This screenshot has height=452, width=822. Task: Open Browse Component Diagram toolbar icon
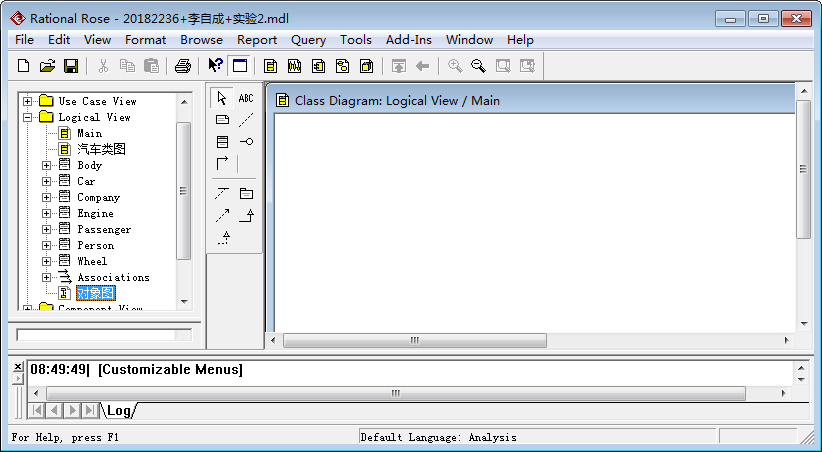(x=319, y=66)
